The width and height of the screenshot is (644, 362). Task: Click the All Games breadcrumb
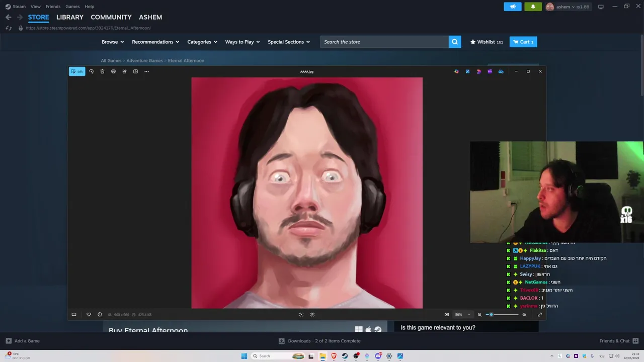(x=111, y=60)
